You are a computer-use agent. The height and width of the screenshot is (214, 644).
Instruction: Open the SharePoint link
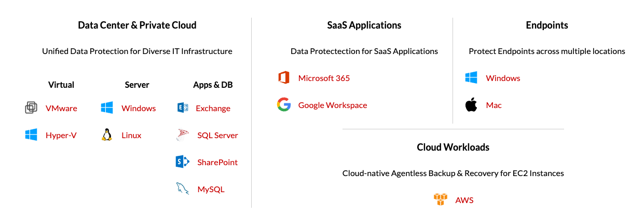pos(217,162)
